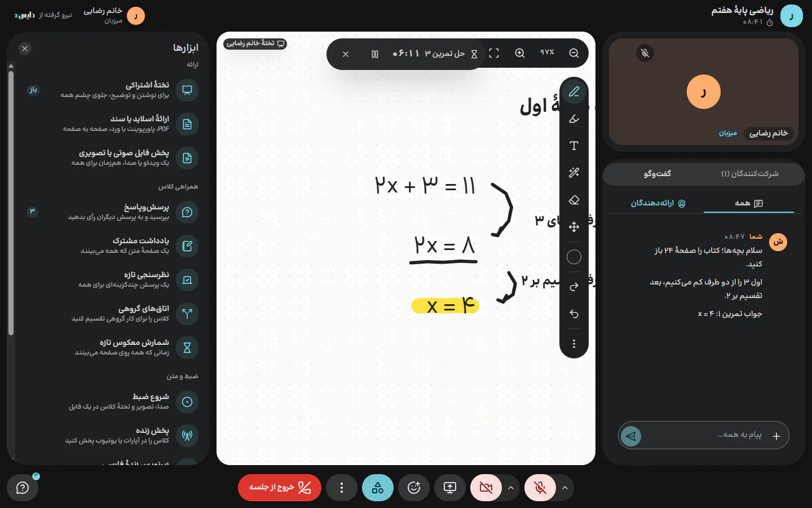Click the plus attachment button in chat

776,436
